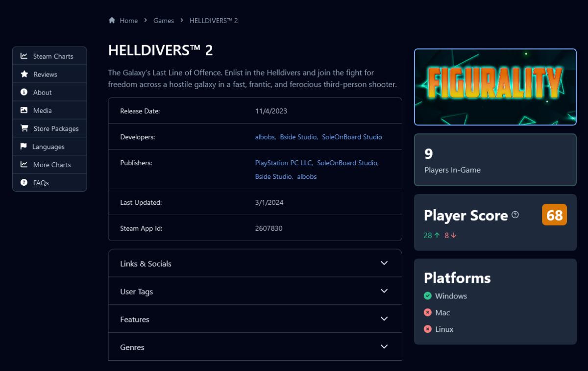
Task: Click the Player Score help icon
Action: (515, 215)
